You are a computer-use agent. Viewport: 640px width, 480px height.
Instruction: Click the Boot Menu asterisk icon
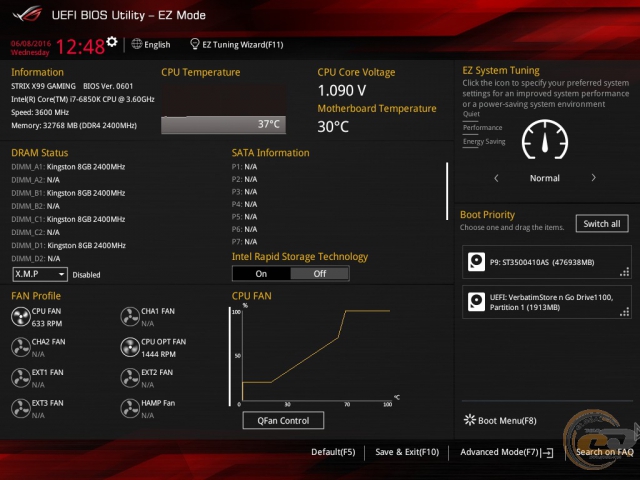pyautogui.click(x=470, y=420)
